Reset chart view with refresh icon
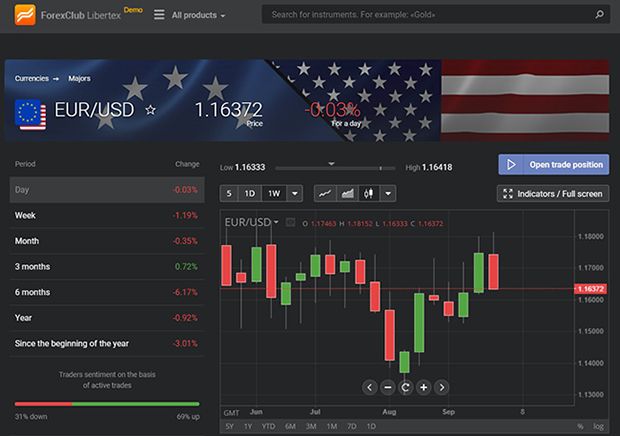The width and height of the screenshot is (620, 436). (406, 387)
